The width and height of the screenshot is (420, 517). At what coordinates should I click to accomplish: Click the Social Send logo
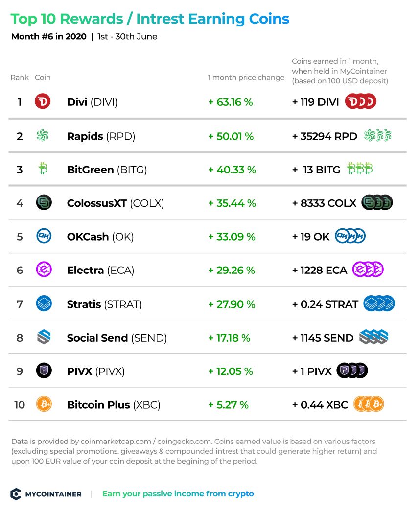44,337
